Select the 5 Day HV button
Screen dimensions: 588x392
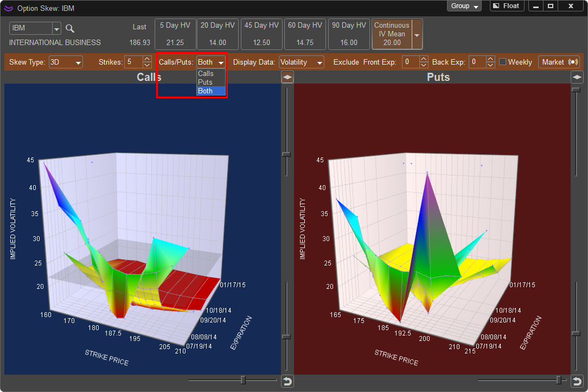(x=175, y=34)
